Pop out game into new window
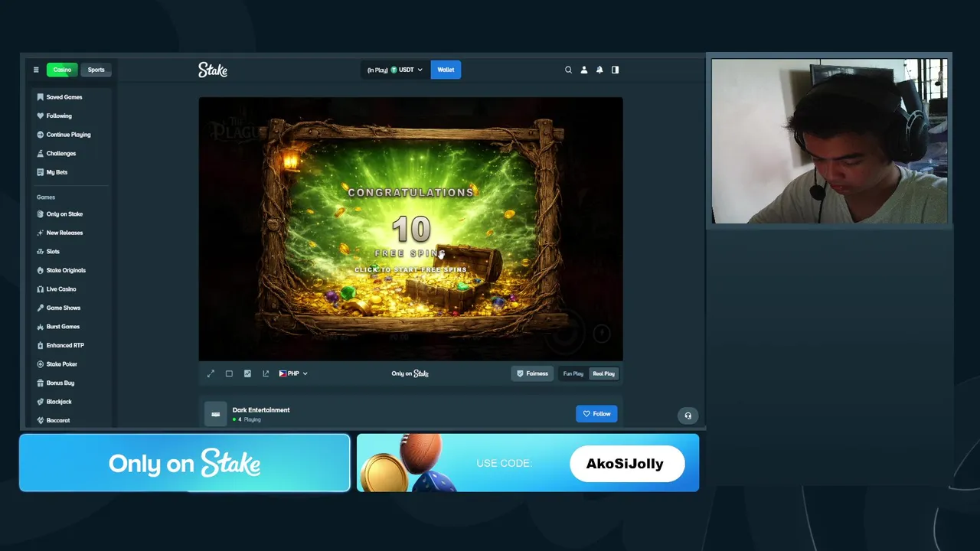Viewport: 980px width, 551px height. 266,373
